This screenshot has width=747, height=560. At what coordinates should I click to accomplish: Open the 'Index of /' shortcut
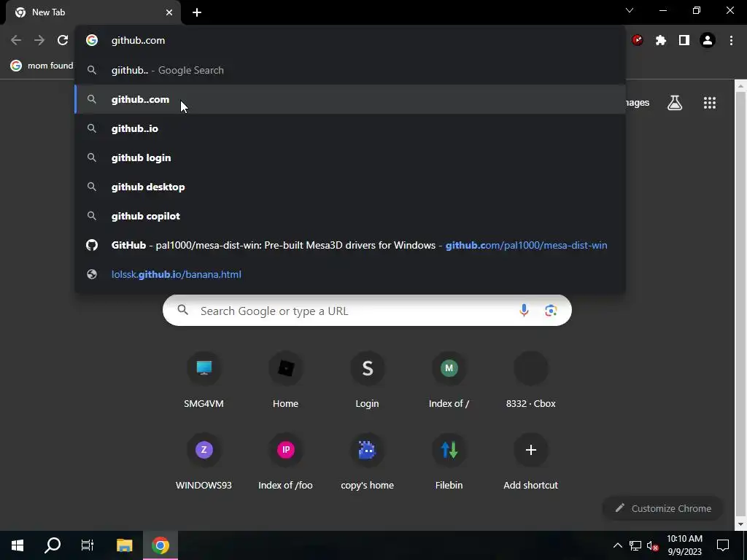(449, 380)
